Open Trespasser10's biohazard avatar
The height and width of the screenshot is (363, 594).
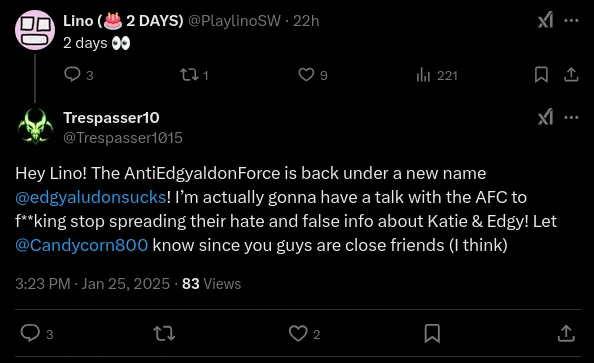[x=35, y=127]
